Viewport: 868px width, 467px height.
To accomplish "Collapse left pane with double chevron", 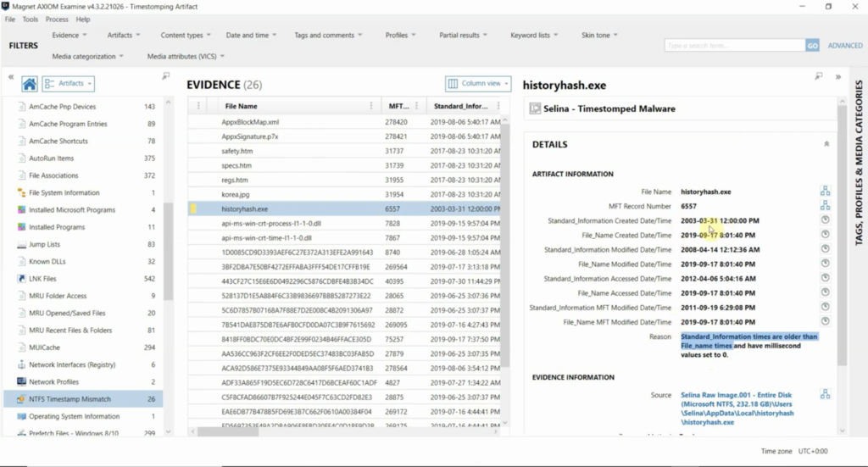I will pos(11,77).
